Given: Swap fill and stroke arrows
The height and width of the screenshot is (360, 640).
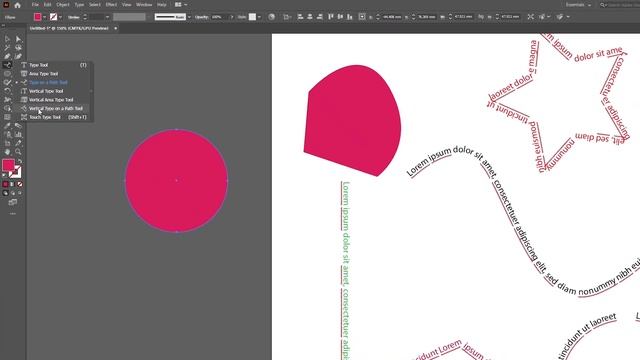Looking at the screenshot, I should [x=20, y=161].
